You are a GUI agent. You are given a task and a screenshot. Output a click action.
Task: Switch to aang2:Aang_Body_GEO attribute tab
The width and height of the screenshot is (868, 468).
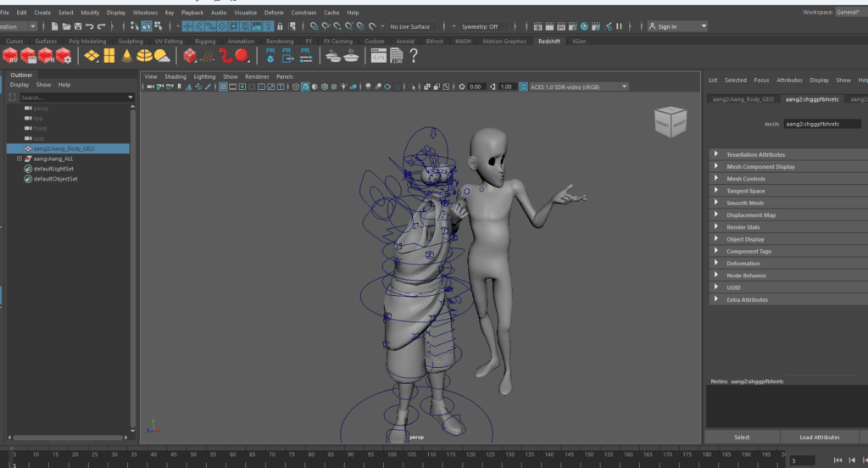743,99
